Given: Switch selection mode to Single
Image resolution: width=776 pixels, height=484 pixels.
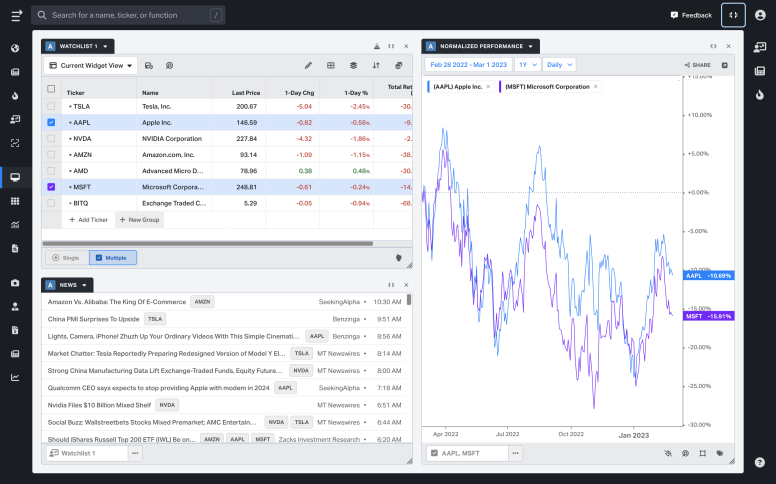Looking at the screenshot, I should coord(66,257).
